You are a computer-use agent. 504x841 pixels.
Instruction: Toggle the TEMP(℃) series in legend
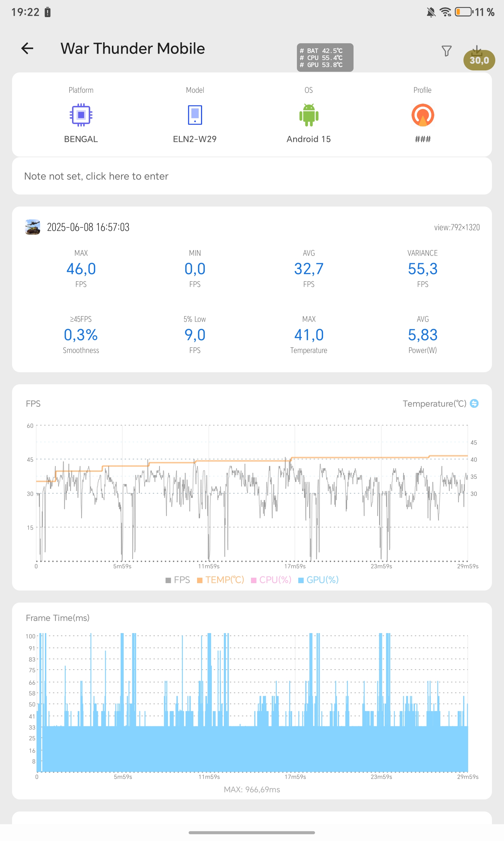click(220, 580)
